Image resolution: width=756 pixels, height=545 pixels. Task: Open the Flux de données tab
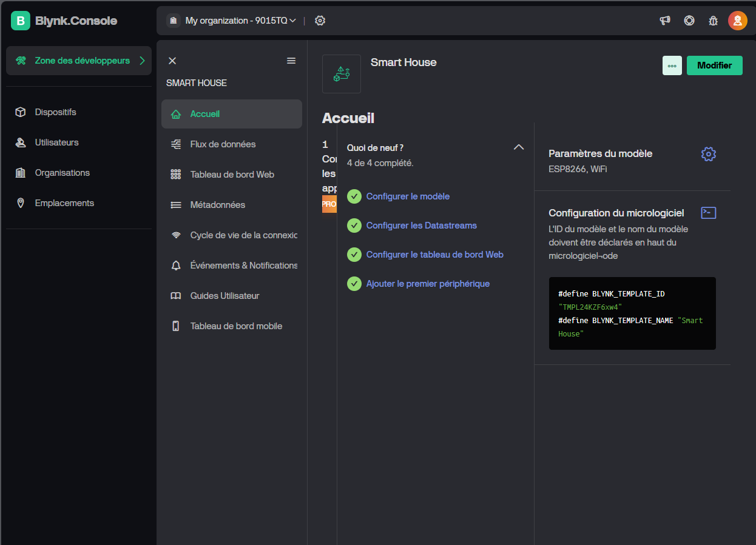click(232, 144)
